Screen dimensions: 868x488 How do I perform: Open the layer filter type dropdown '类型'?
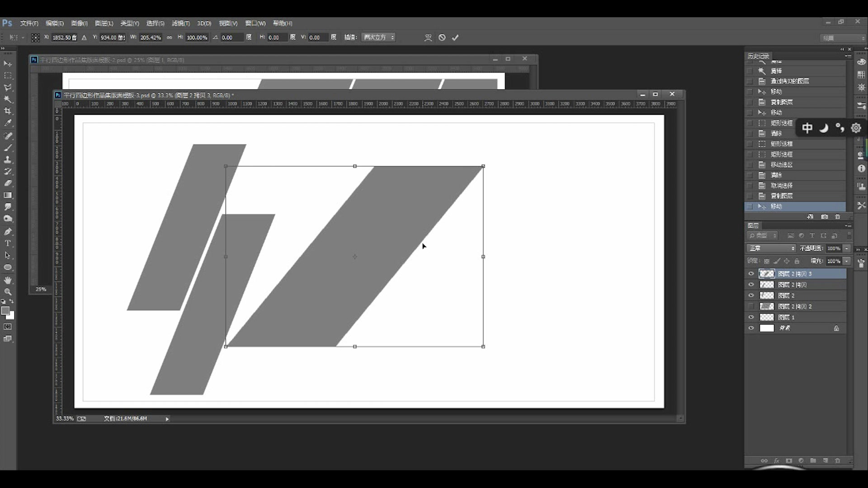pos(762,235)
